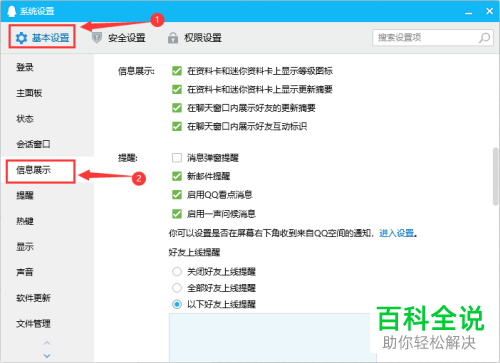Minimize the 系统设置 window
The height and width of the screenshot is (363, 500).
[469, 12]
